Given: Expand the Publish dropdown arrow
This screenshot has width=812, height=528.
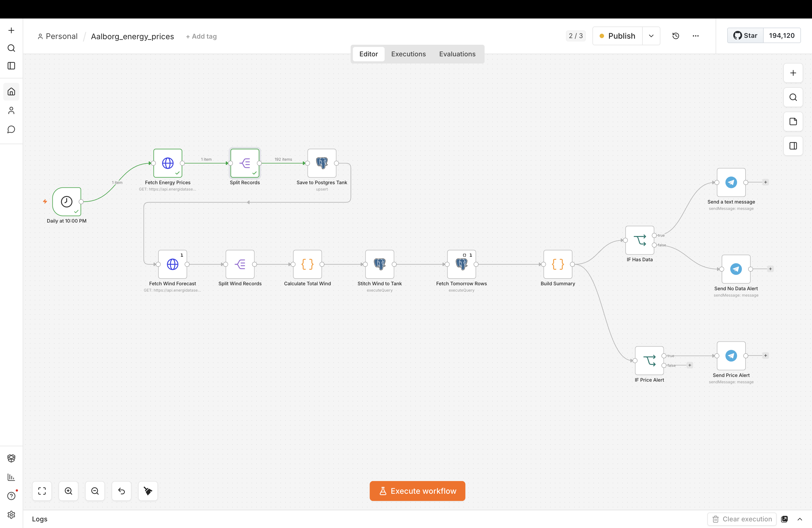Looking at the screenshot, I should 651,36.
